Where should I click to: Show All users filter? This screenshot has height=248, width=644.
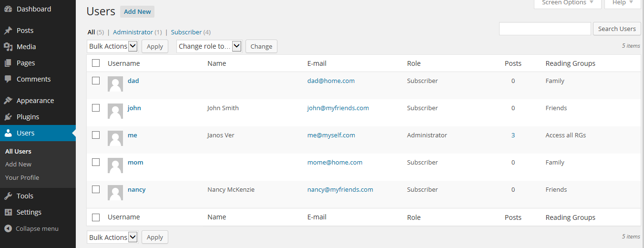tap(91, 32)
